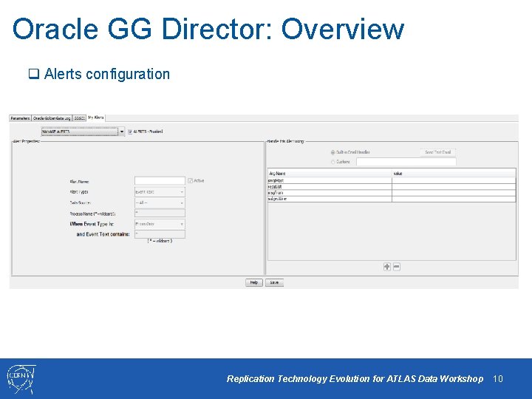This screenshot has width=532, height=399.
Task: Click the Value cell for subjectLine
Action: 454,199
